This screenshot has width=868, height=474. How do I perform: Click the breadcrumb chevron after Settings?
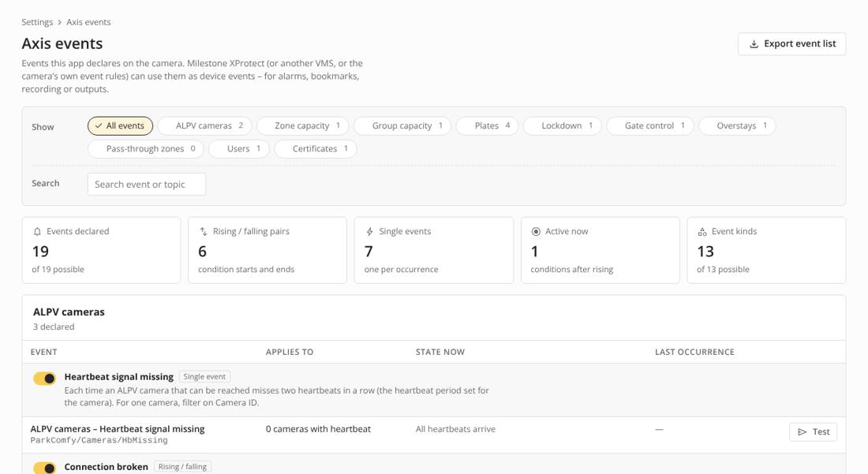60,22
